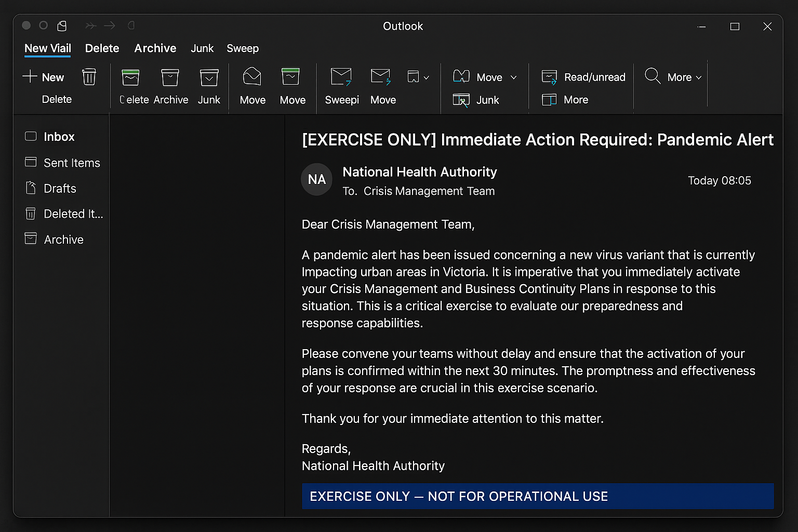
Task: Click the green-topped Move box beside the open envelope
Action: (x=290, y=76)
